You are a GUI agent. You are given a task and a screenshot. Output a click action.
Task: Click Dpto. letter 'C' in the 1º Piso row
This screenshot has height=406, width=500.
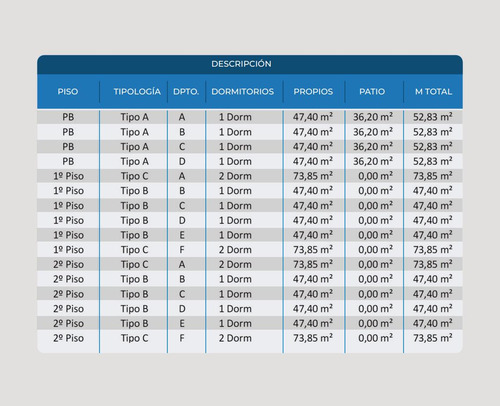click(x=182, y=206)
